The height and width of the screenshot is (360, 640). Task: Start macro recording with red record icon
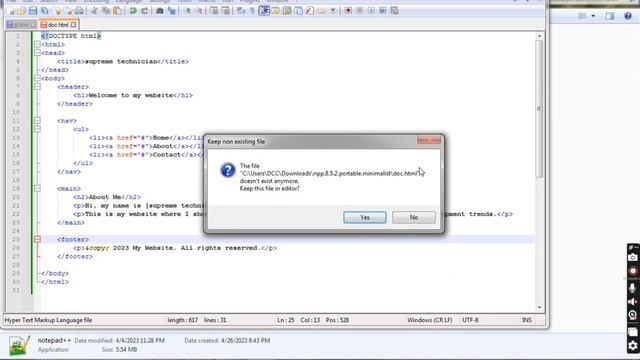[348, 11]
